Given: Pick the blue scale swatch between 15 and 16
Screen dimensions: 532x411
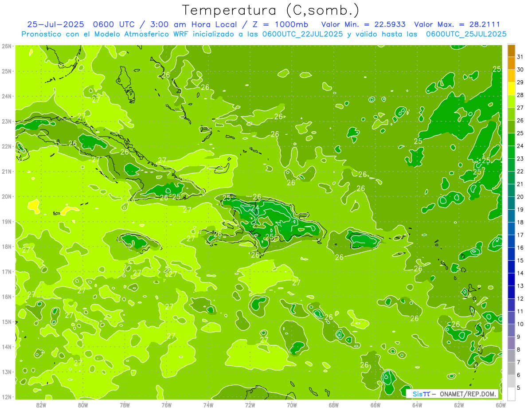Looking at the screenshot, I should (511, 254).
